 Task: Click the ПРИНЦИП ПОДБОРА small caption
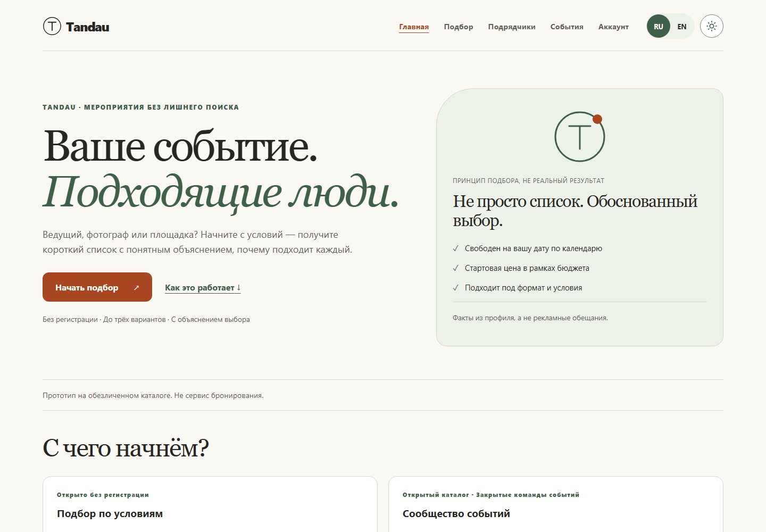529,181
